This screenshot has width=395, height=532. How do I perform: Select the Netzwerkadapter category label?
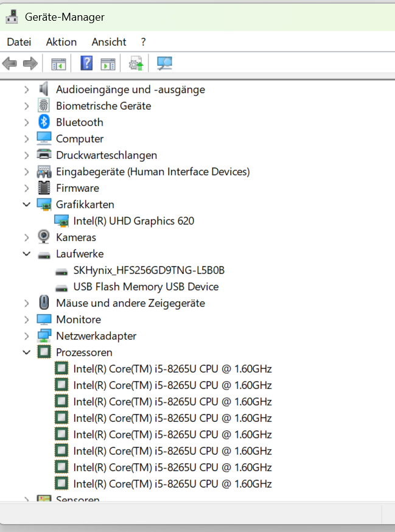[x=96, y=336]
